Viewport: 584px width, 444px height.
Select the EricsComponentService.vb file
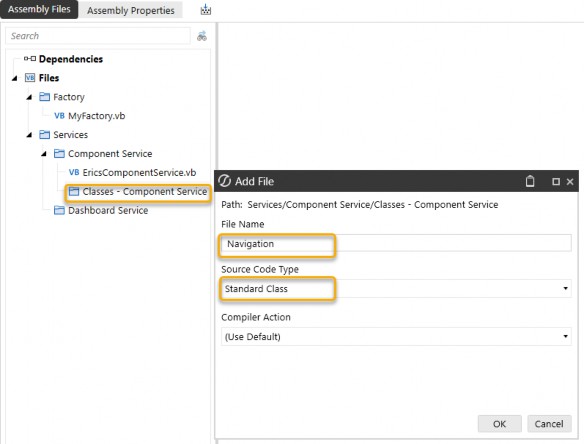pyautogui.click(x=132, y=172)
